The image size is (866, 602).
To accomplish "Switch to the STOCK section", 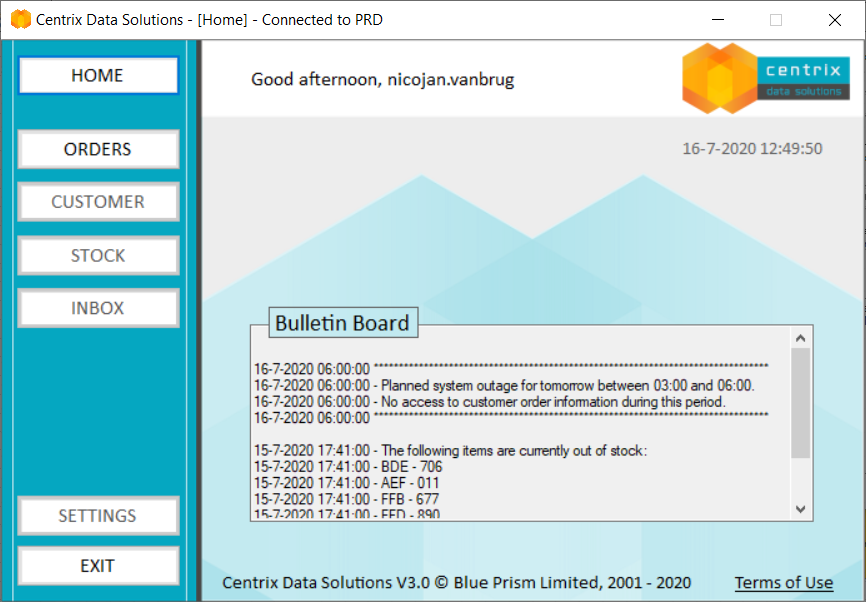I will point(98,255).
